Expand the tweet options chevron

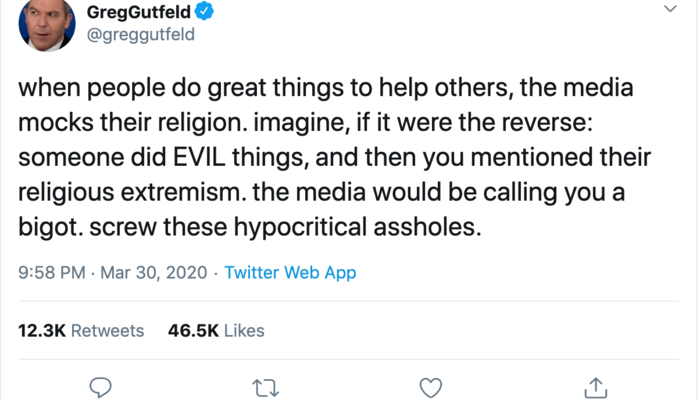(669, 9)
